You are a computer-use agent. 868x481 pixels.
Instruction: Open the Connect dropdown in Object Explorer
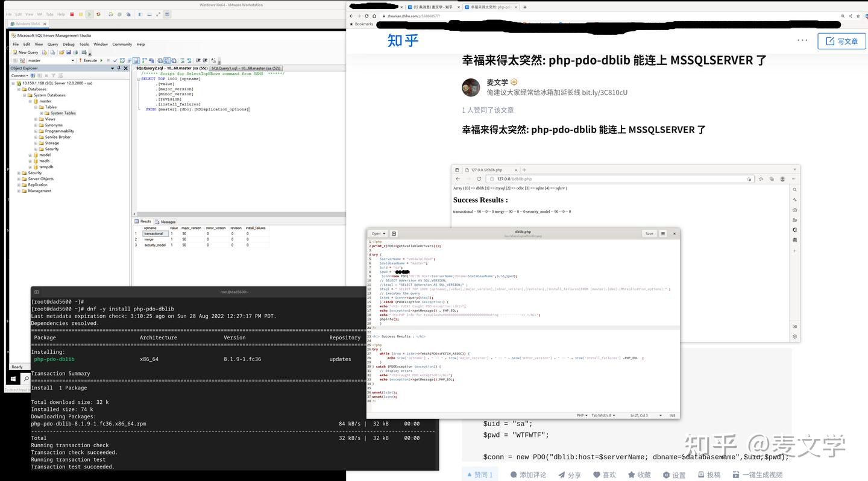pyautogui.click(x=19, y=75)
